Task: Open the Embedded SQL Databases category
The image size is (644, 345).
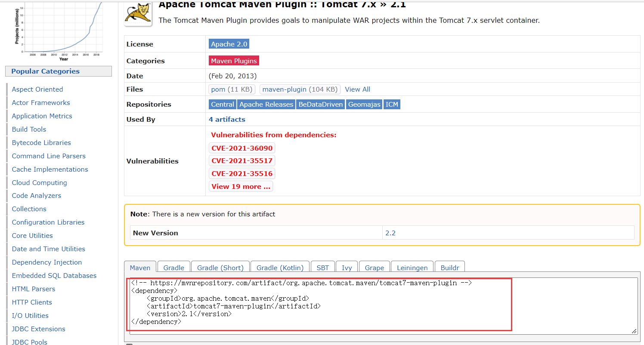Action: click(x=54, y=276)
